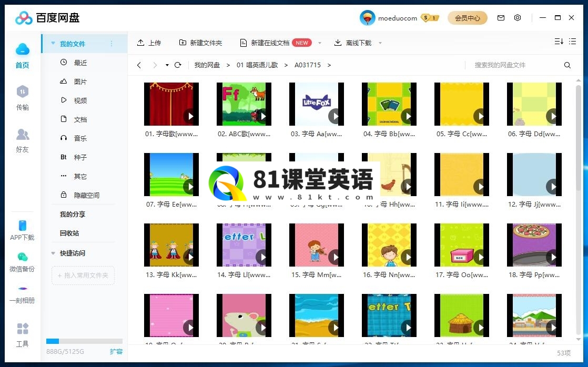Screen dimensions: 588x367
Task: Expand breadcrumb arrow after A031715
Action: (x=329, y=65)
